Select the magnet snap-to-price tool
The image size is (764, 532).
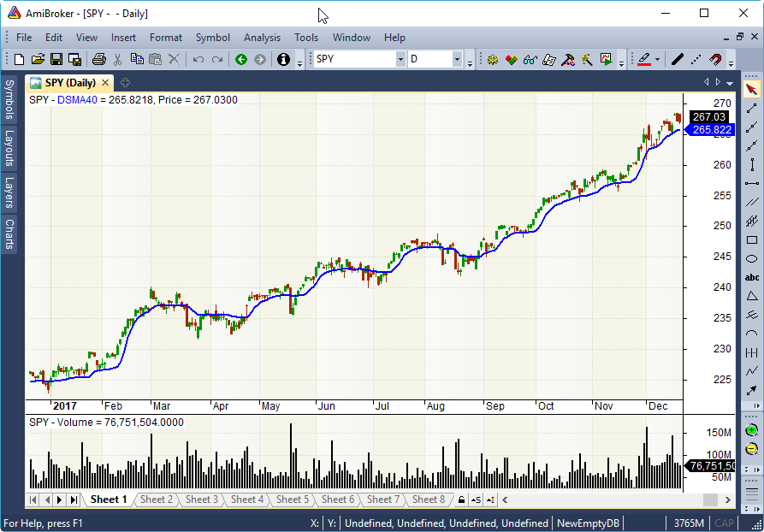pyautogui.click(x=715, y=59)
